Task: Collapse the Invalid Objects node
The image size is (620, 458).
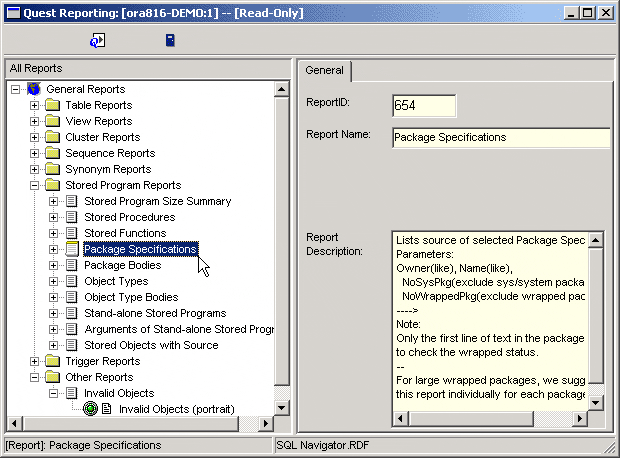Action: (x=53, y=393)
